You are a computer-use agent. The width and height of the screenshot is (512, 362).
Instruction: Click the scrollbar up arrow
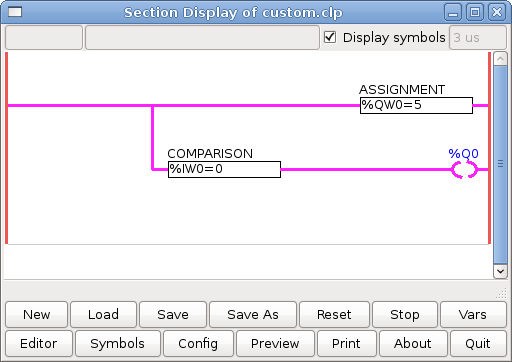tap(500, 59)
